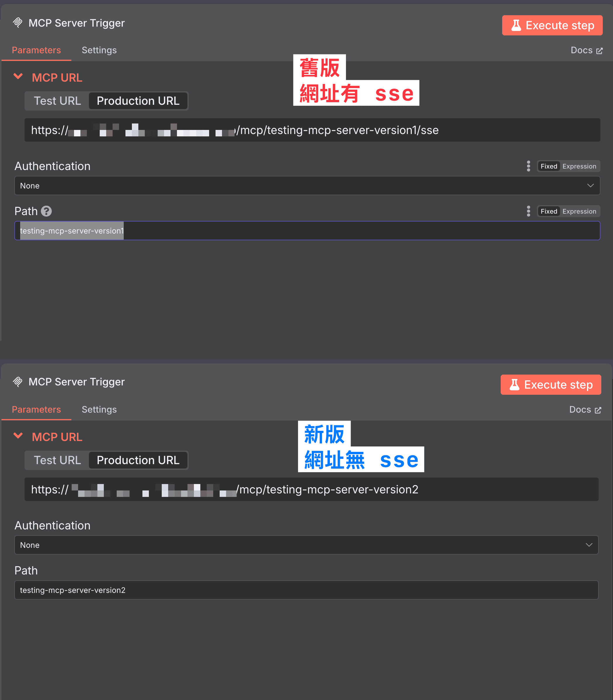The width and height of the screenshot is (613, 700).
Task: Switch Authentication to Expression mode
Action: coord(579,166)
